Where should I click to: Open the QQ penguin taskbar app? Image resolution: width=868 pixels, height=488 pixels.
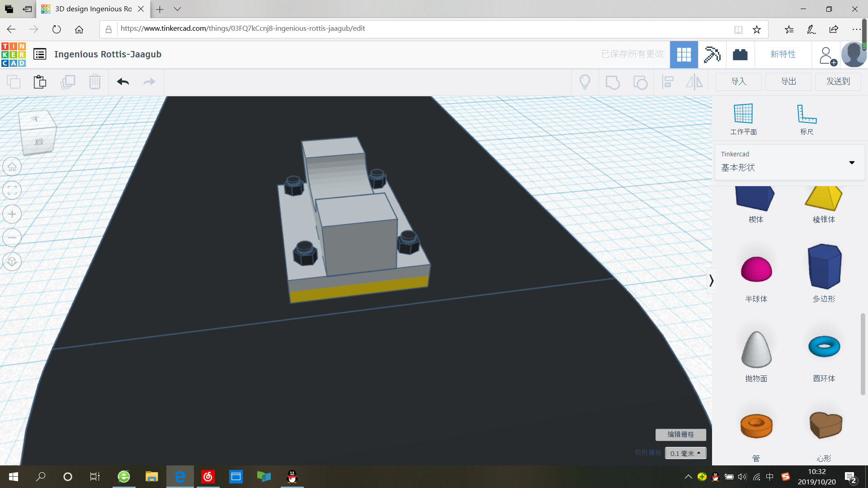(292, 477)
